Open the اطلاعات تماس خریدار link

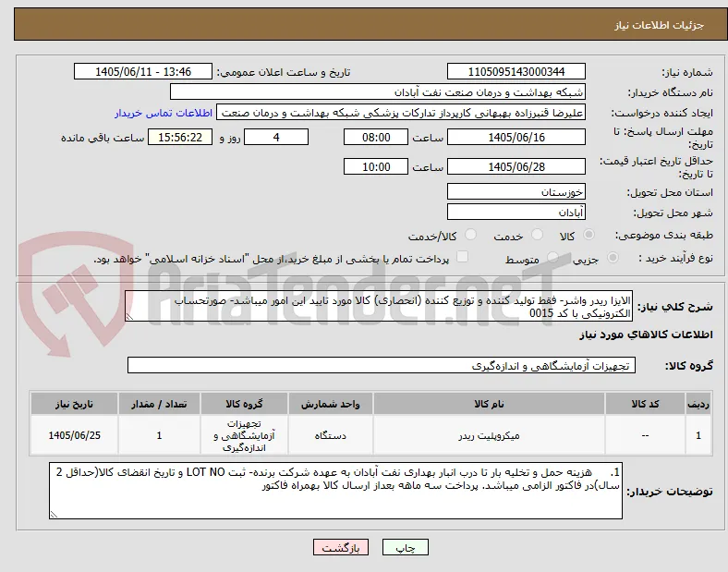pyautogui.click(x=164, y=113)
